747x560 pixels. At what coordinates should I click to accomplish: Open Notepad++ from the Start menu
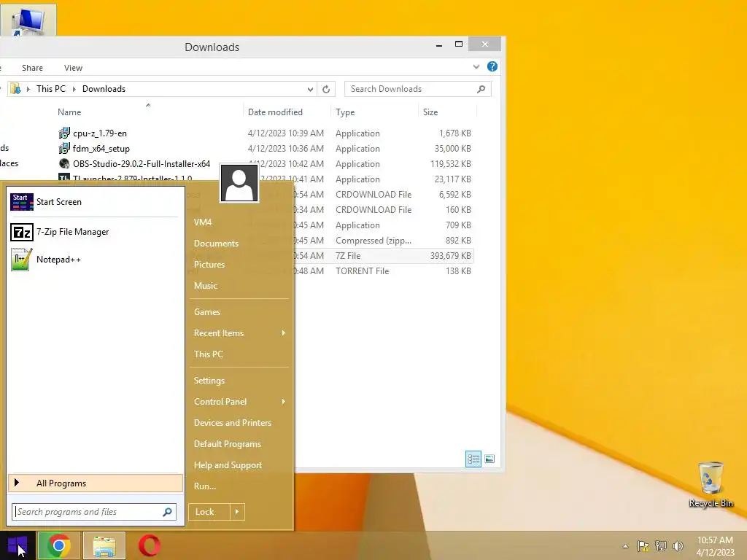click(x=96, y=260)
